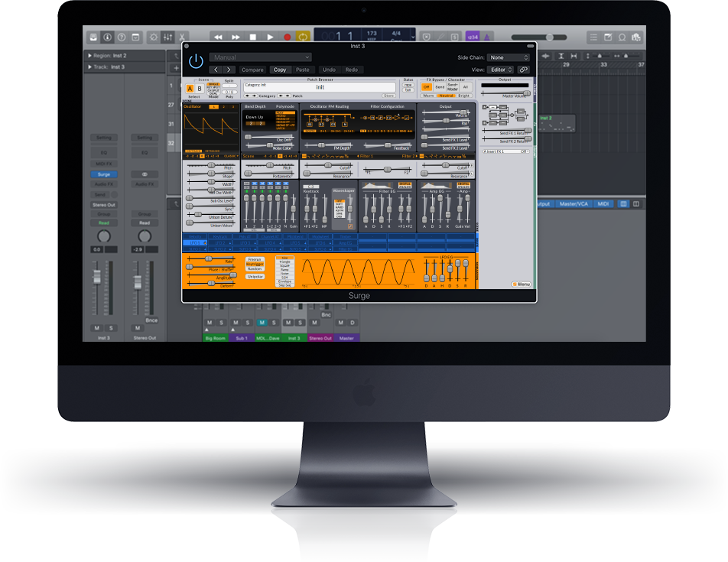This screenshot has width=728, height=562.
Task: Open the List Editors icon
Action: 593,37
